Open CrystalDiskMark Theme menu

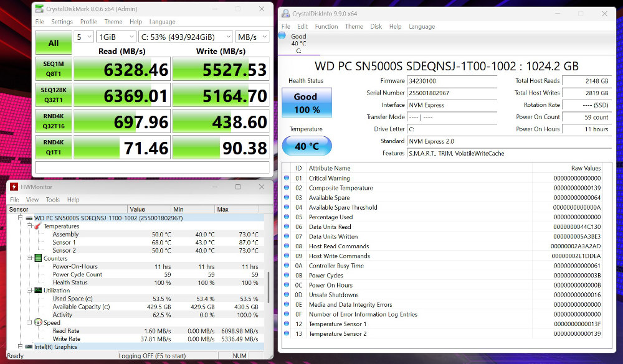[113, 21]
